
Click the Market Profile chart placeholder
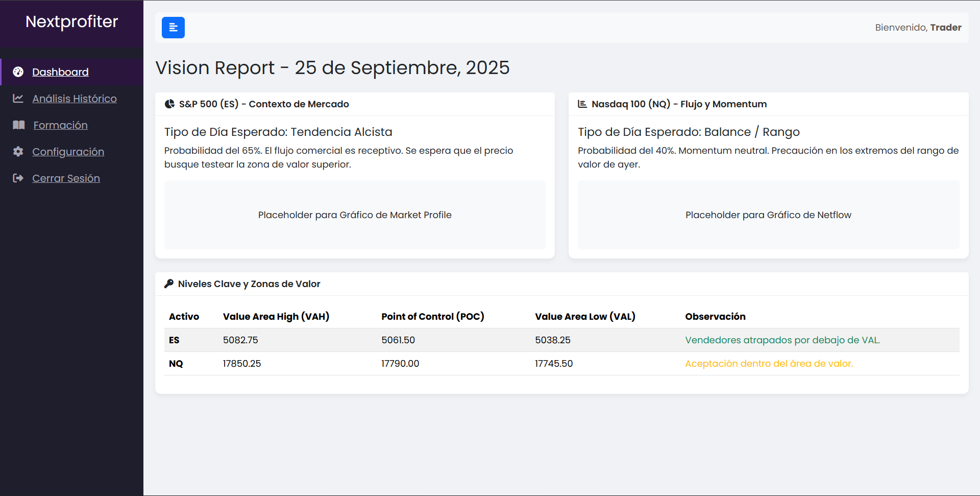[x=354, y=215]
